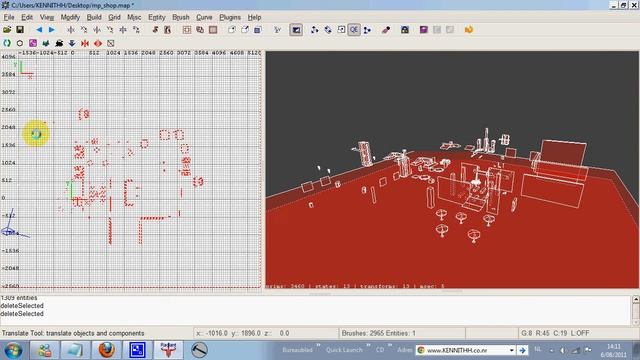Screen dimensions: 640x360
Task: Click the Radiant taskbar button
Action: click(168, 350)
